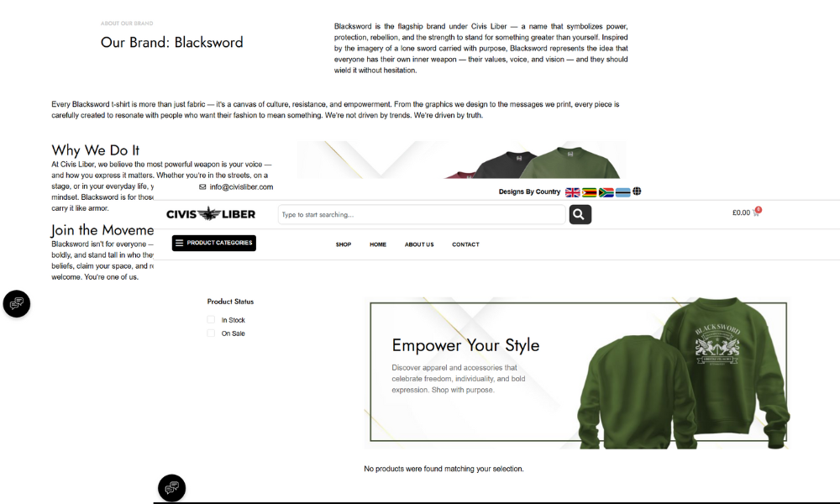Enable the In Stock checkbox
This screenshot has height=504, width=840.
pyautogui.click(x=211, y=319)
